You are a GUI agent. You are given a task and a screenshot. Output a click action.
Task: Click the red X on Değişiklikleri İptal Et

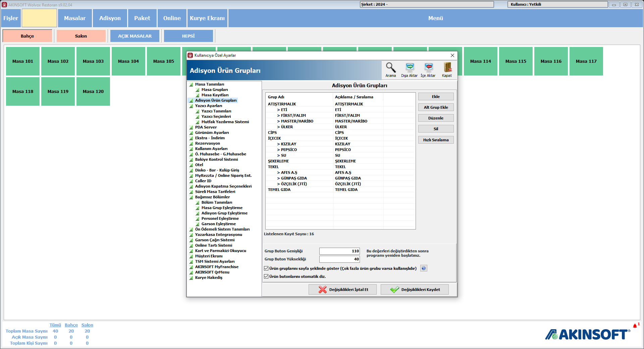(323, 290)
